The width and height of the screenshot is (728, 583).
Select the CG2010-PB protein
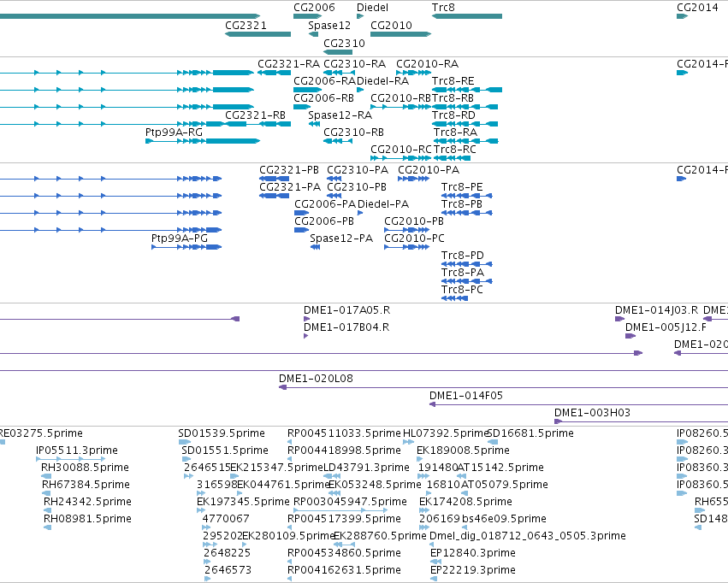[x=406, y=230]
